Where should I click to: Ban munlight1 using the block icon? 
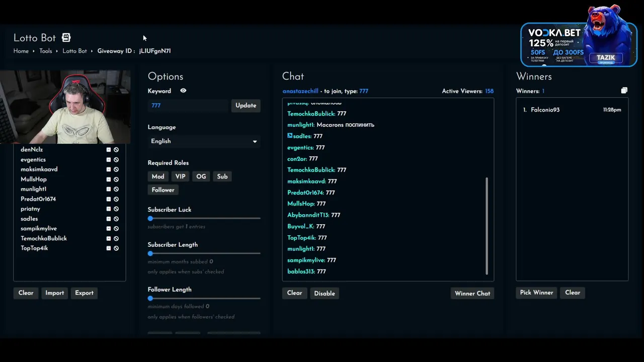point(116,189)
